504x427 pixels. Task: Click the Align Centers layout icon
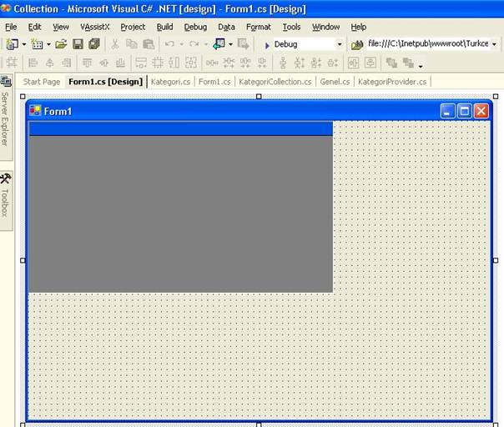click(x=49, y=63)
